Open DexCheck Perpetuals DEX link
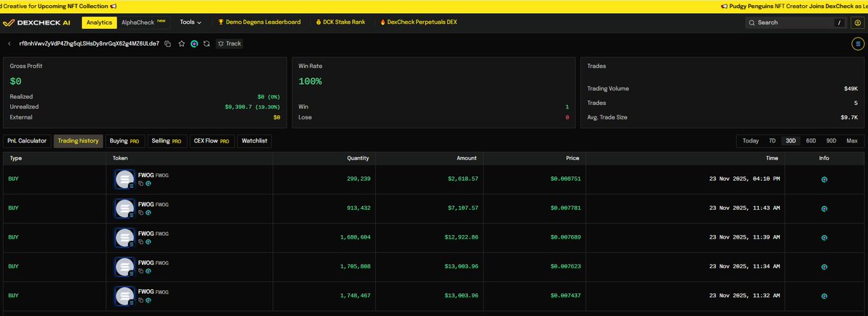This screenshot has height=316, width=868. click(x=418, y=22)
